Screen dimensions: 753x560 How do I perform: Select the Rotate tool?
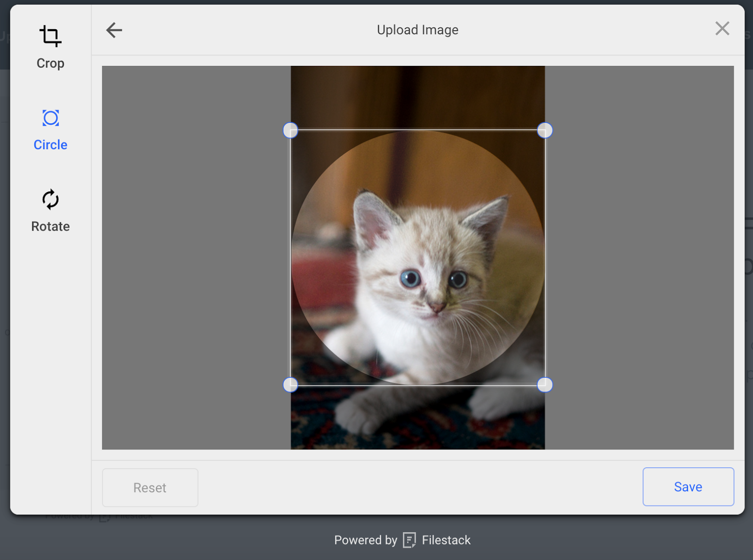click(x=50, y=200)
